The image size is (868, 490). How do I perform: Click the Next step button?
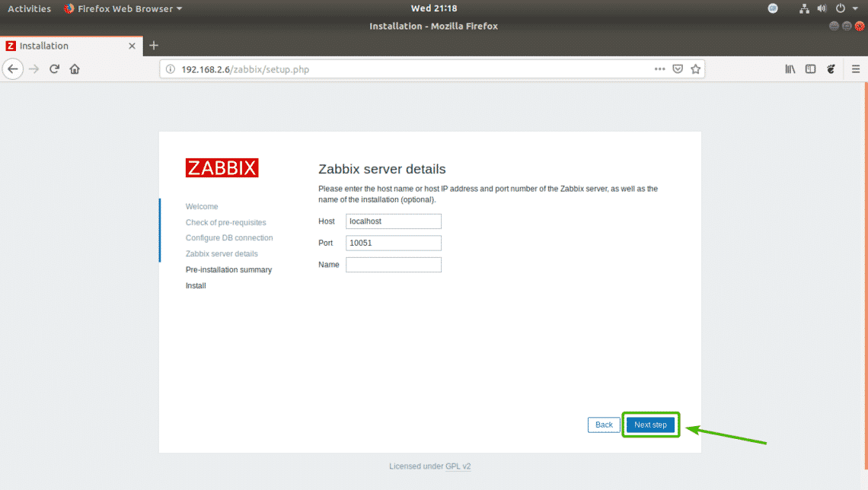click(x=650, y=425)
